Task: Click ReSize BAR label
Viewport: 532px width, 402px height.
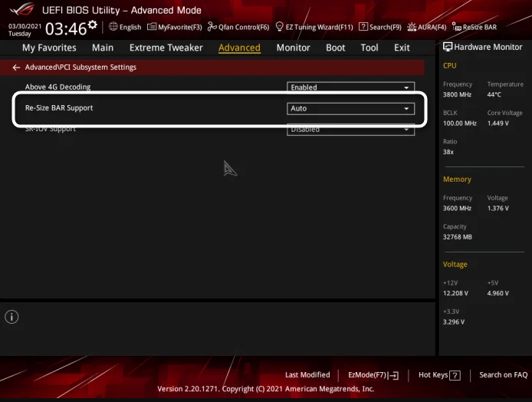Action: tap(480, 27)
